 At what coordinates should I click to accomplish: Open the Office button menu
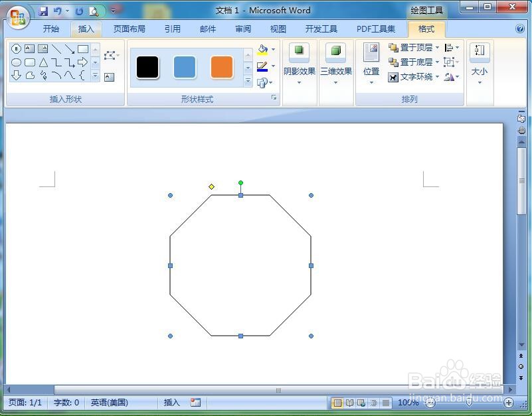coord(18,17)
